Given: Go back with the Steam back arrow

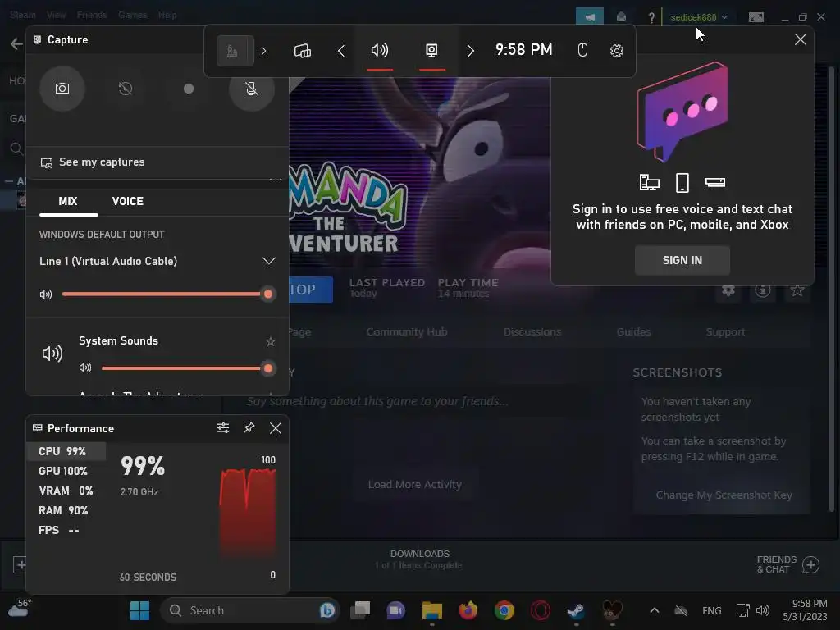Looking at the screenshot, I should tap(16, 43).
